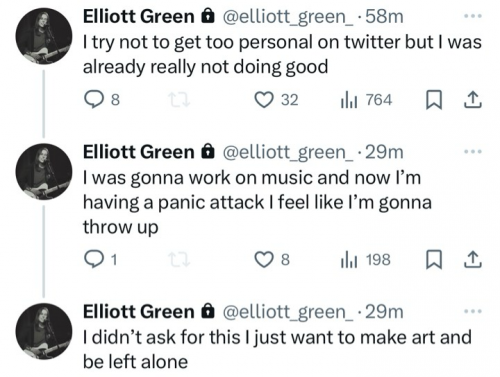View analytics showing 198 views
The image size is (500, 377).
[x=365, y=259]
